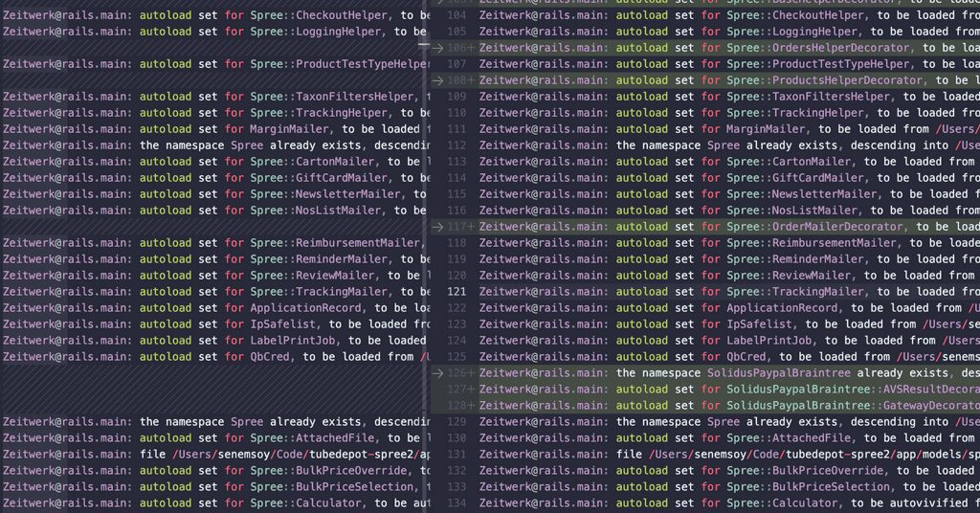Click tubedepot-spree2 file path row in left pane
Image resolution: width=980 pixels, height=513 pixels.
tap(215, 455)
